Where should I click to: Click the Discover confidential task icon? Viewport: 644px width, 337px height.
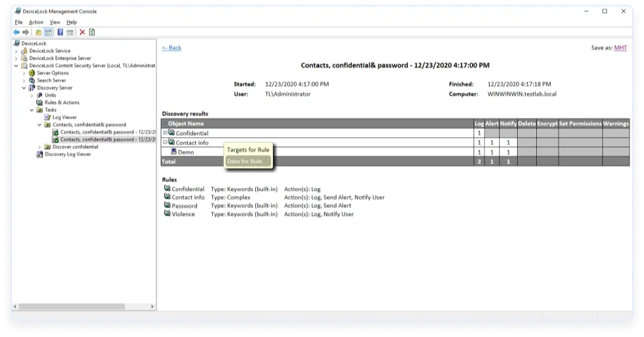48,147
